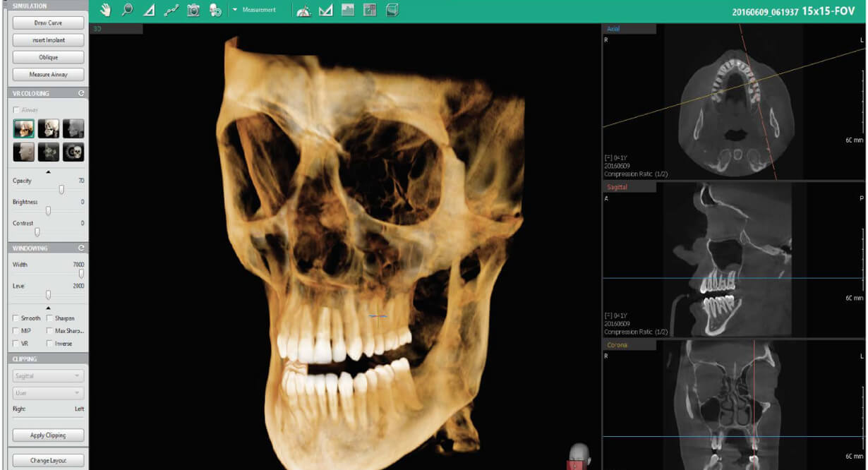Image resolution: width=868 pixels, height=470 pixels.
Task: Enable the Smooth checkbox
Action: [x=16, y=318]
